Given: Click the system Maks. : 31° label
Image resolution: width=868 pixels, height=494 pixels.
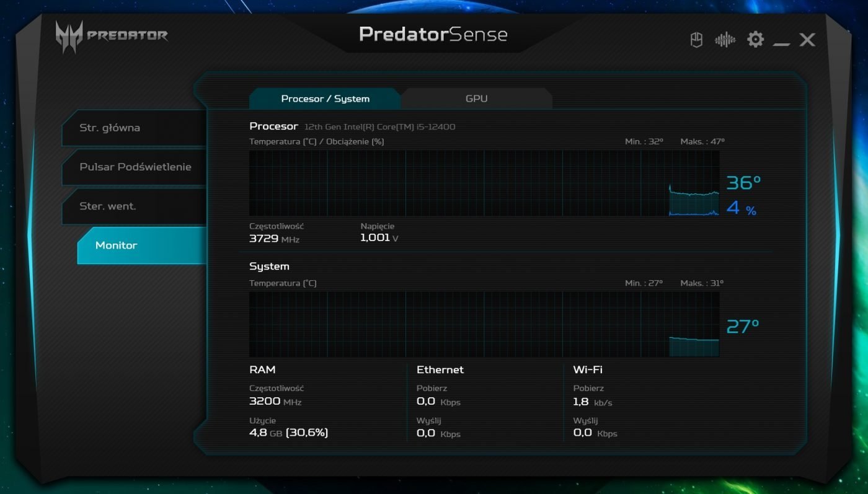Looking at the screenshot, I should [702, 283].
